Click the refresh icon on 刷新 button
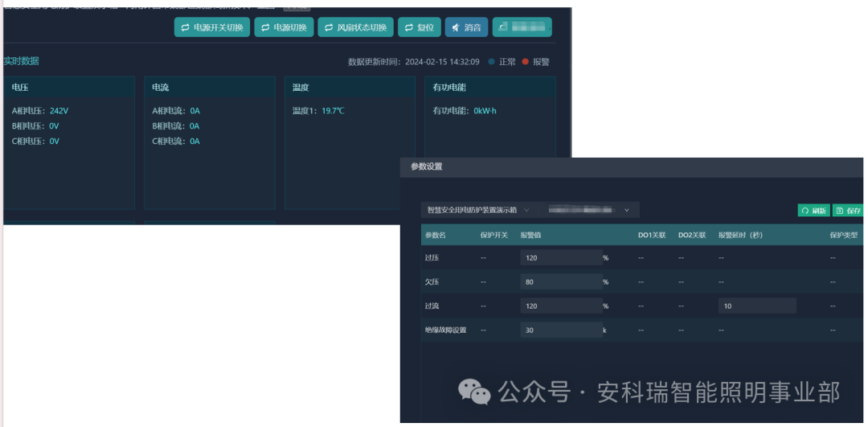 [805, 211]
